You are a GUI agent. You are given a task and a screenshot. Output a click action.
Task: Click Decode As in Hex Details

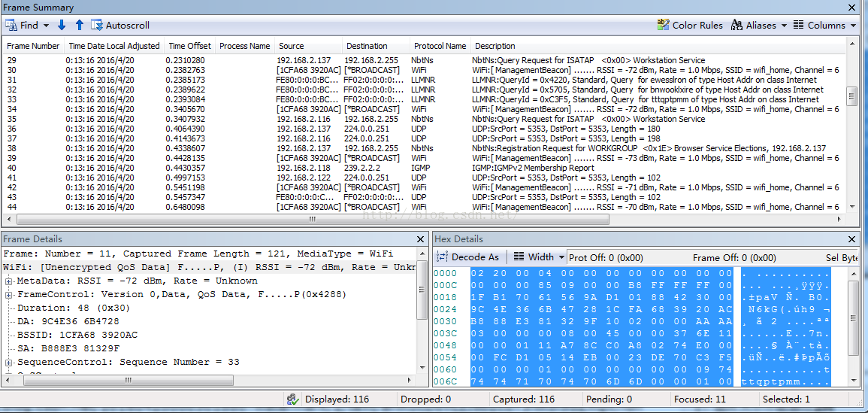point(468,257)
